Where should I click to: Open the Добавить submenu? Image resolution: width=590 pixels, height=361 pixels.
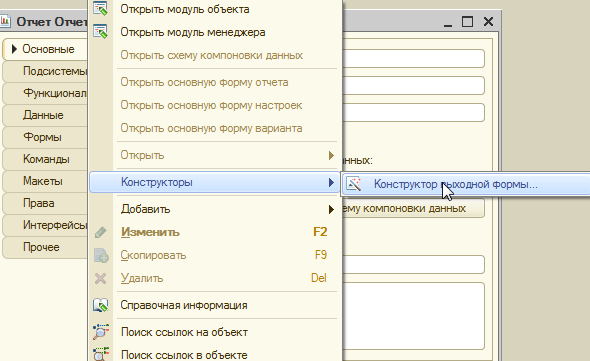tap(216, 209)
